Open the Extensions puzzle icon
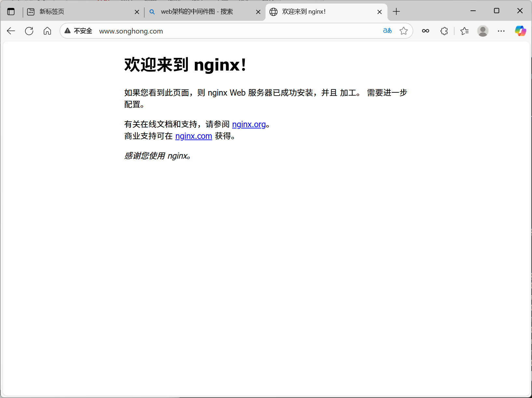532x398 pixels. pyautogui.click(x=444, y=31)
